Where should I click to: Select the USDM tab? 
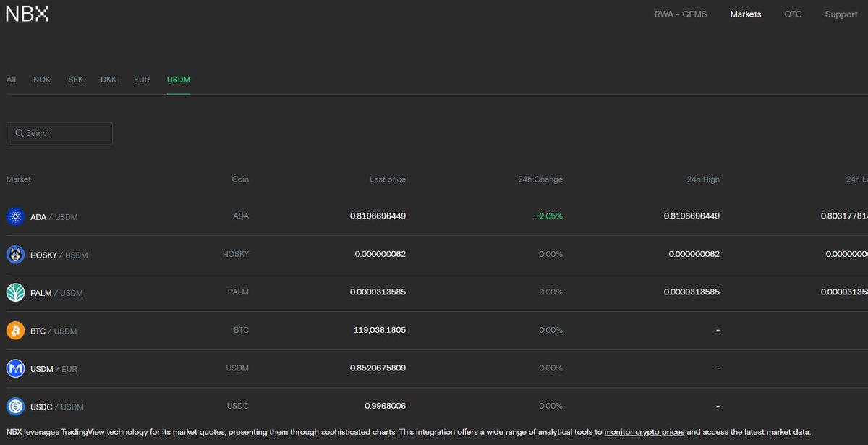click(x=179, y=80)
